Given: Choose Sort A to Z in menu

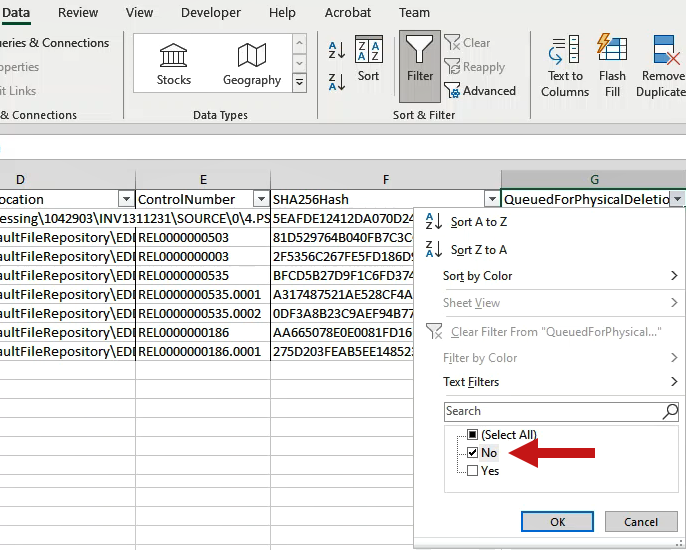Looking at the screenshot, I should (479, 222).
